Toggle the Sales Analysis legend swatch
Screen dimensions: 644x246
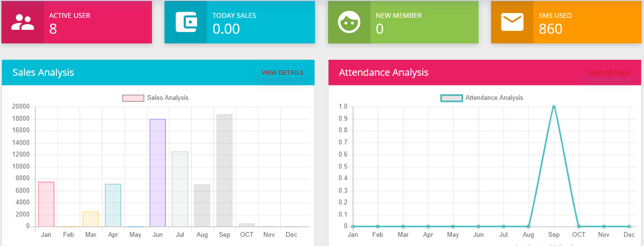click(x=133, y=98)
